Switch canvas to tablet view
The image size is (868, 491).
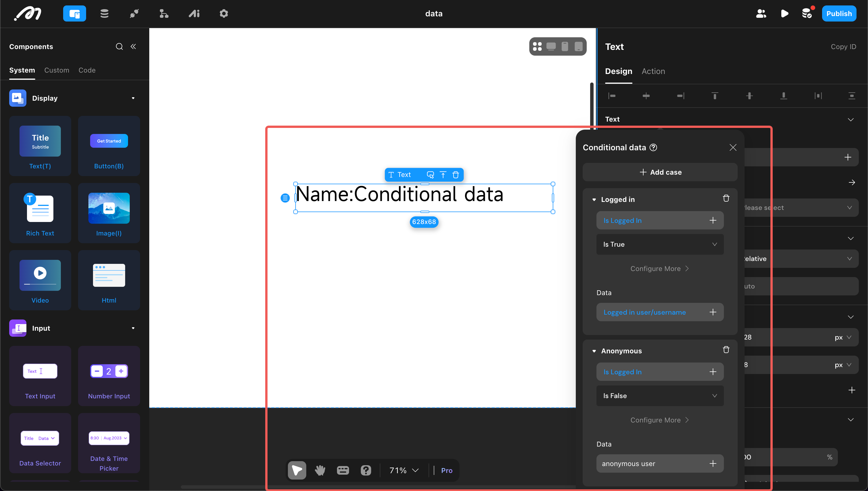(578, 46)
